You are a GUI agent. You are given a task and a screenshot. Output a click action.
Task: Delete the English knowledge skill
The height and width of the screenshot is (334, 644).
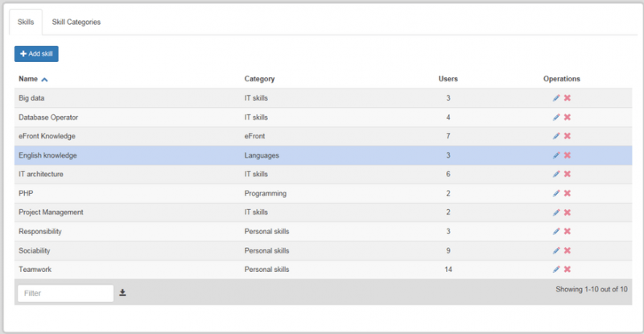[568, 155]
